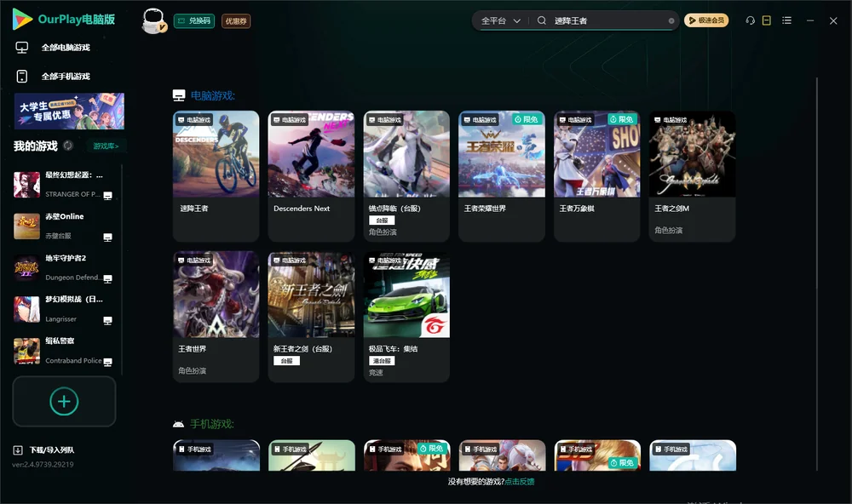
Task: Click the 电脑游戏: section heading
Action: 212,96
